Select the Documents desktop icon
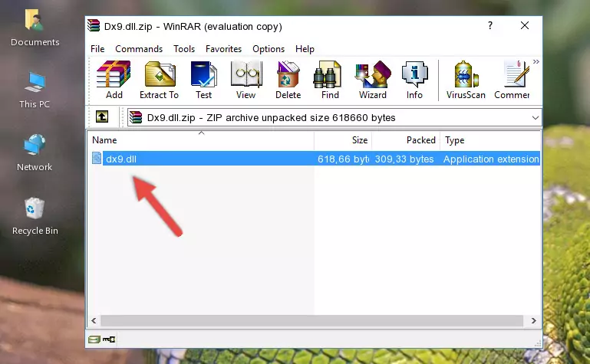Image resolution: width=590 pixels, height=364 pixels. [x=35, y=28]
